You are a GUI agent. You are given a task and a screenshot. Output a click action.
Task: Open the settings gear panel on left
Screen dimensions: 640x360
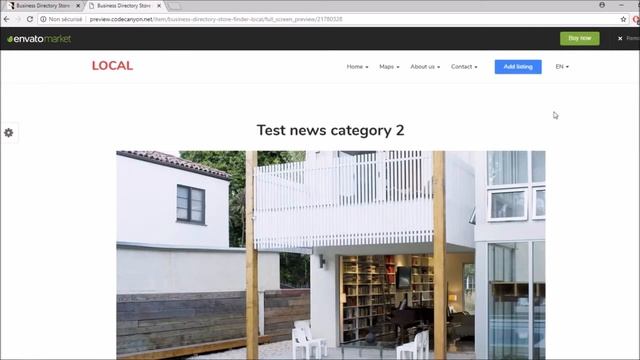tap(9, 133)
